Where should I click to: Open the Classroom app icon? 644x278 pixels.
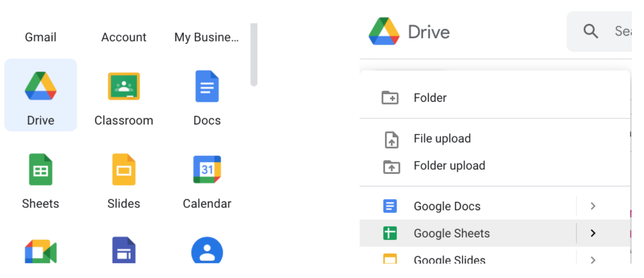123,86
